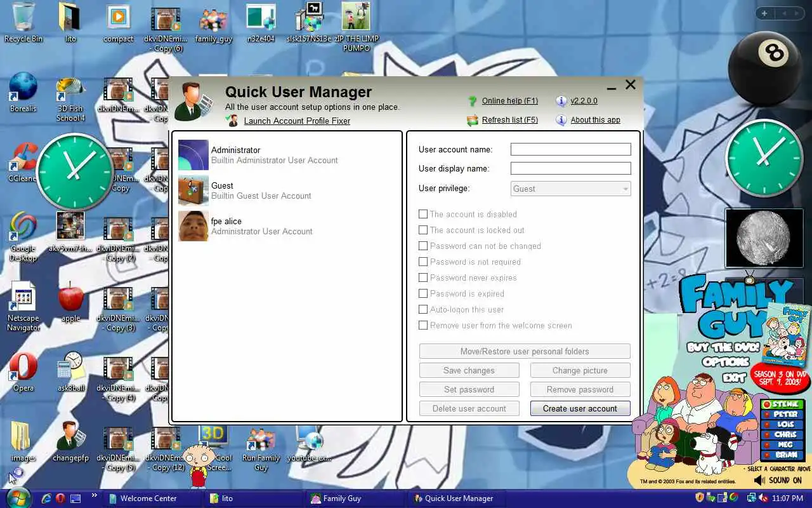This screenshot has width=812, height=508.
Task: Toggle 'The account is locked out' checkbox
Action: tap(423, 231)
